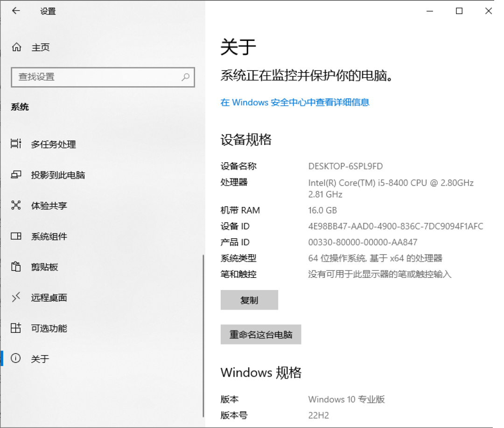Screen dimensions: 504x428
Task: Click the sidebar vertical scrollbar
Action: pos(203,336)
